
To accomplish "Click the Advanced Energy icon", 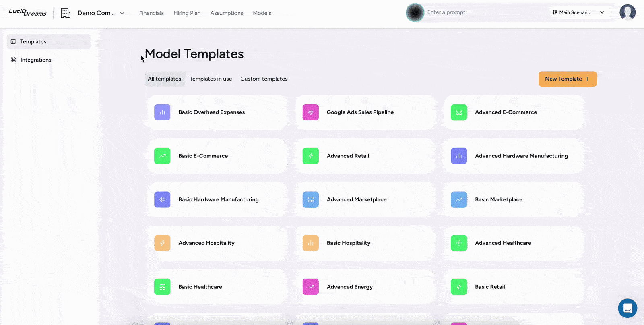I will (311, 287).
